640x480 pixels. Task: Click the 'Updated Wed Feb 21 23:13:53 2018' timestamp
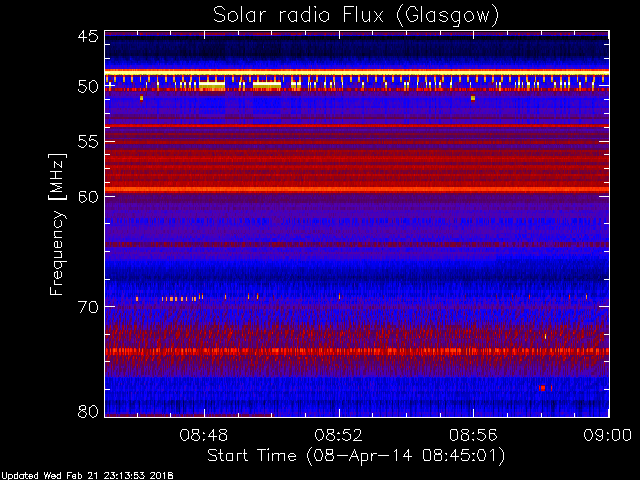pyautogui.click(x=87, y=476)
